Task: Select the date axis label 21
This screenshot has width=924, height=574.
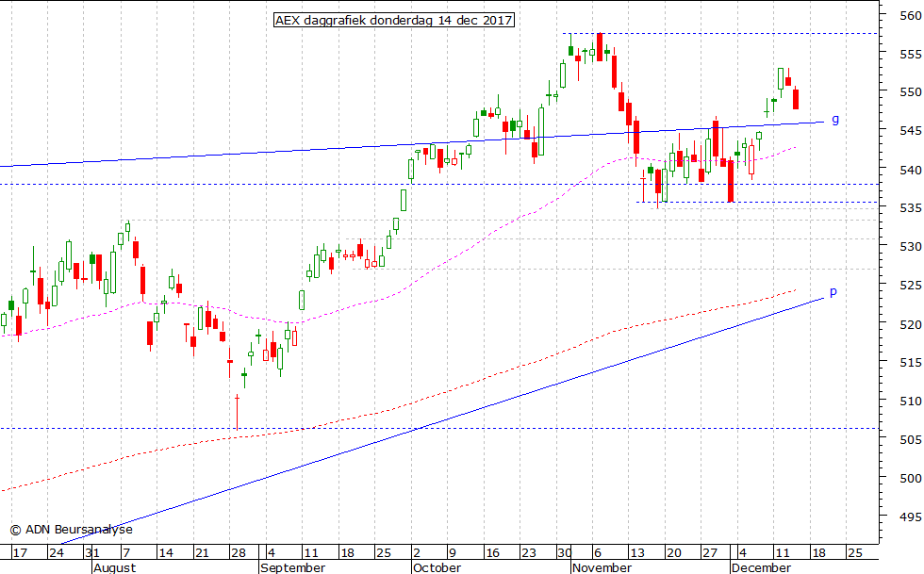Action: [x=202, y=552]
